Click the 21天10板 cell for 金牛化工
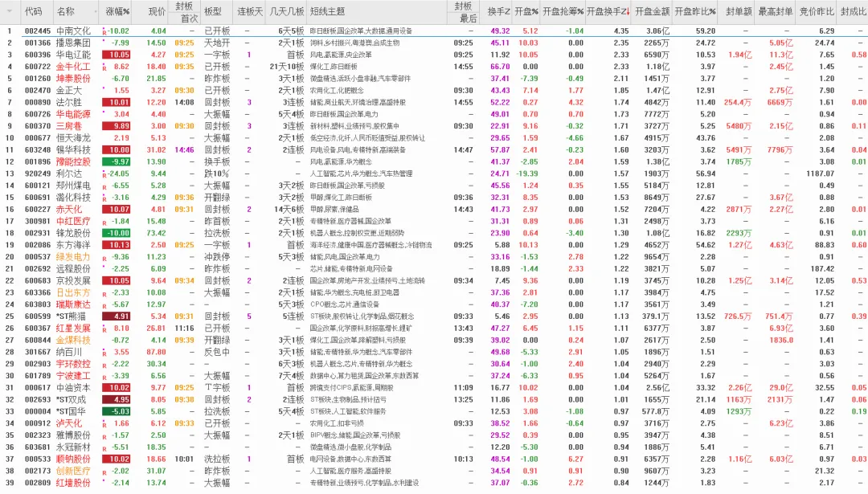 (287, 67)
